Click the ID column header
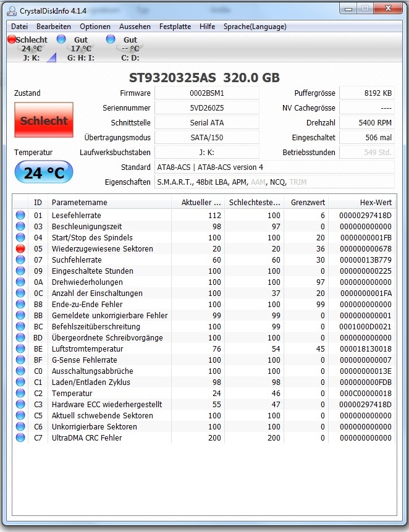The height and width of the screenshot is (532, 409). point(38,203)
